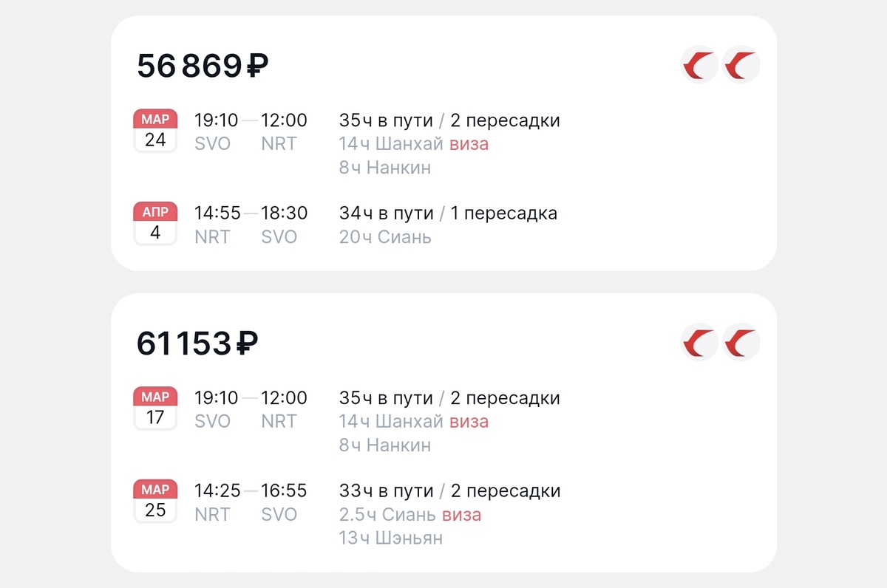This screenshot has height=588, width=887.
Task: Click the second airline logo on the 61 153 ₽ ticket
Action: (x=741, y=343)
